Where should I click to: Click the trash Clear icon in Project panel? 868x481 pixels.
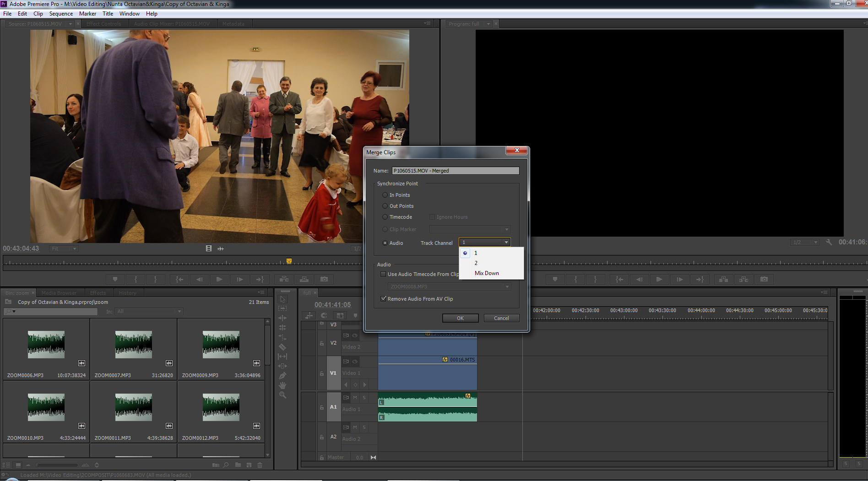260,465
